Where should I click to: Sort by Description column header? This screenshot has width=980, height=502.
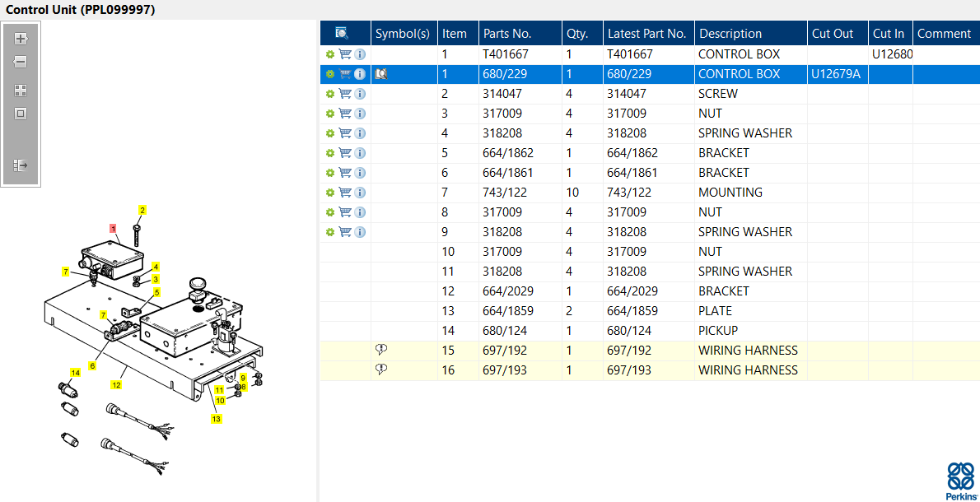[x=730, y=33]
